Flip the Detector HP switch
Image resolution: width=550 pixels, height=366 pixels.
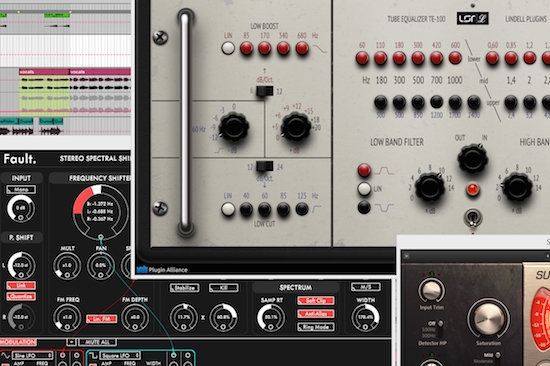(440, 328)
